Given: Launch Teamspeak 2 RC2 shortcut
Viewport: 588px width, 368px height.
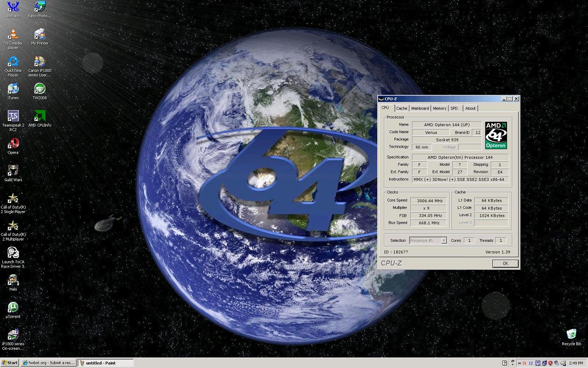Looking at the screenshot, I should coord(13,121).
